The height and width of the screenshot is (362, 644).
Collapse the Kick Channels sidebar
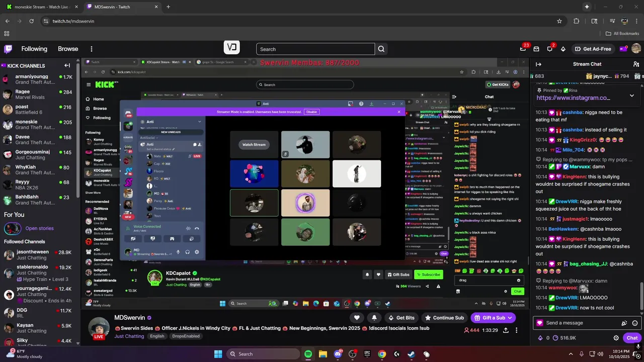(67, 65)
